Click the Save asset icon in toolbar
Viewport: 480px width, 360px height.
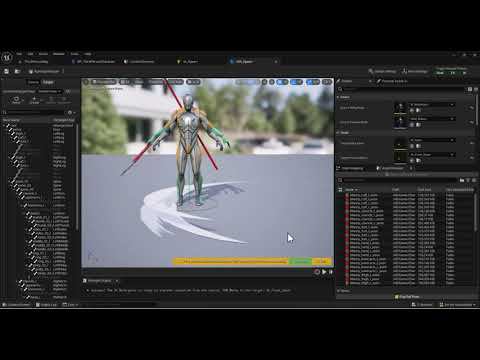[6, 71]
